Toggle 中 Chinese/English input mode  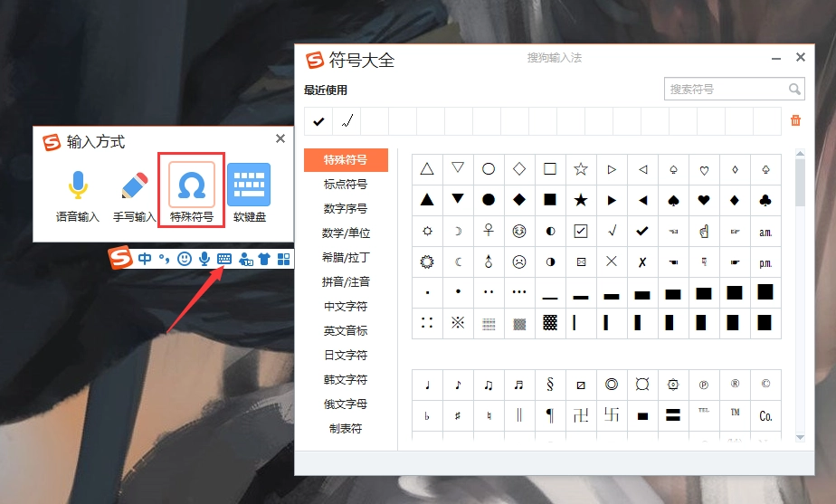(x=145, y=259)
